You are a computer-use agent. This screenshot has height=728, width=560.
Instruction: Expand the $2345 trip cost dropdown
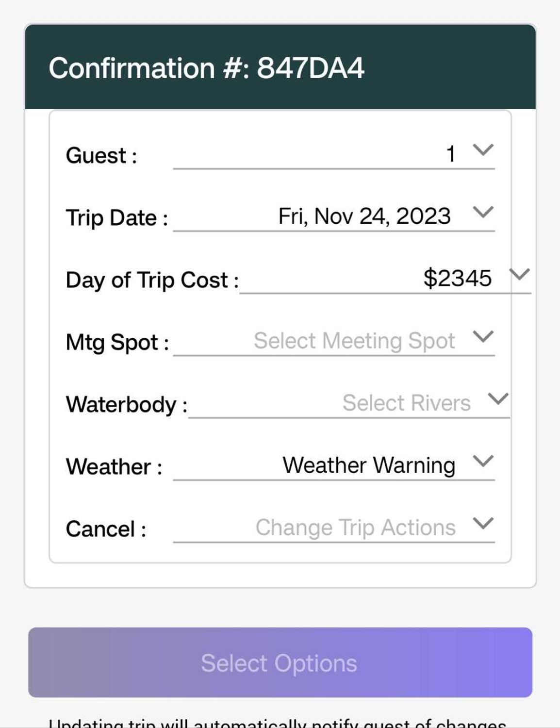(x=457, y=279)
